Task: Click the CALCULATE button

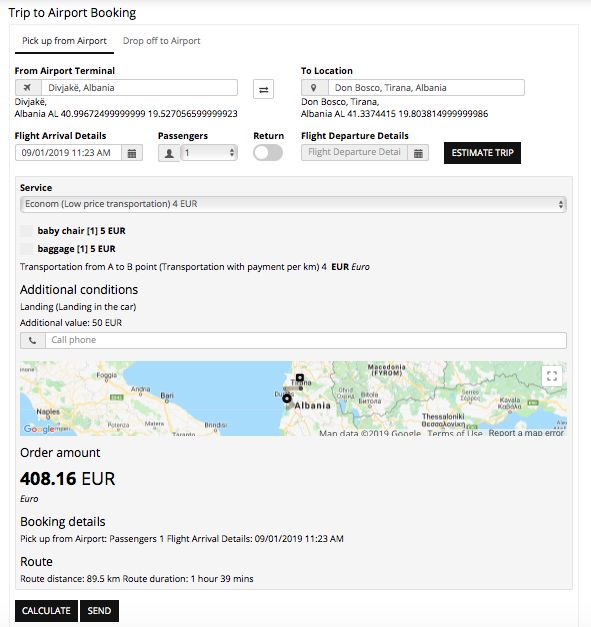Action: (x=46, y=611)
